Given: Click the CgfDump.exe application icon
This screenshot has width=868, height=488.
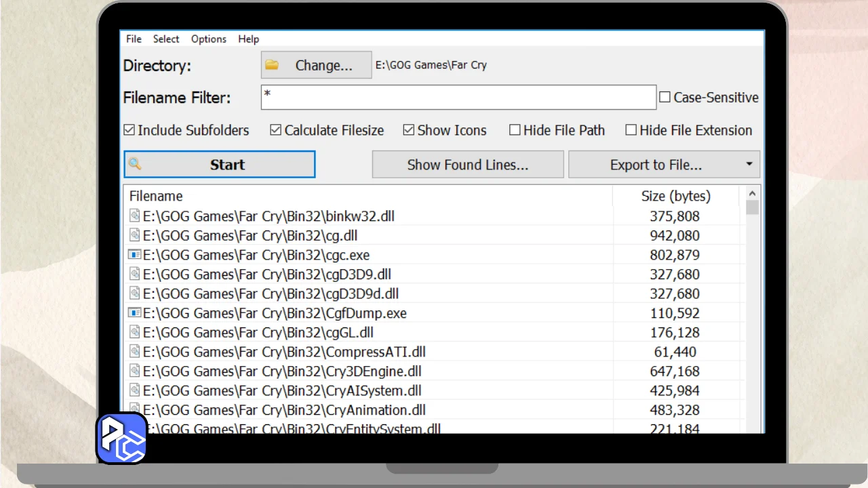Looking at the screenshot, I should pyautogui.click(x=134, y=313).
